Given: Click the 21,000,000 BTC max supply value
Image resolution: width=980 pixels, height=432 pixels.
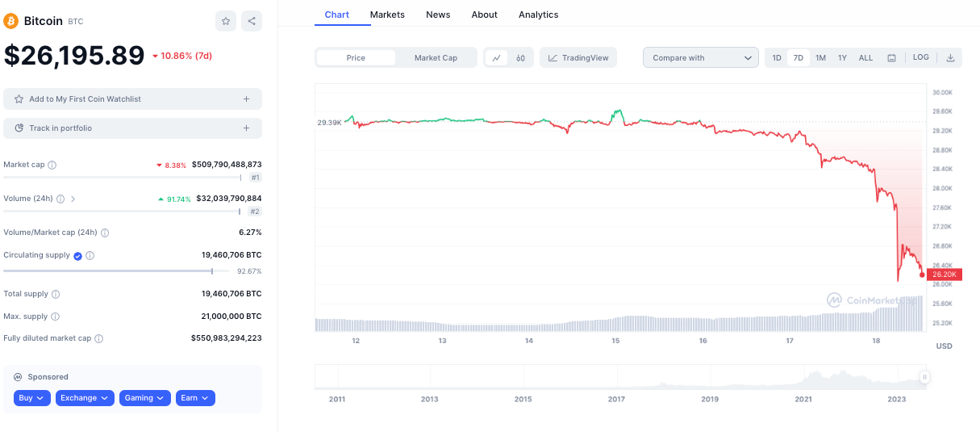Looking at the screenshot, I should (231, 317).
